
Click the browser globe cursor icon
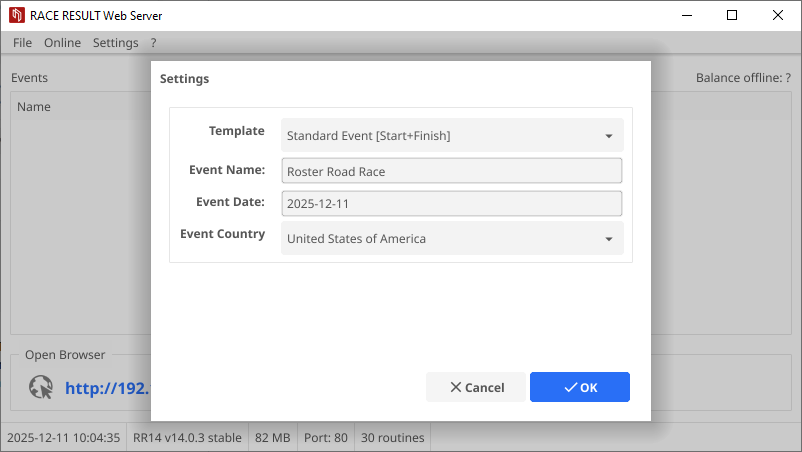coord(41,387)
